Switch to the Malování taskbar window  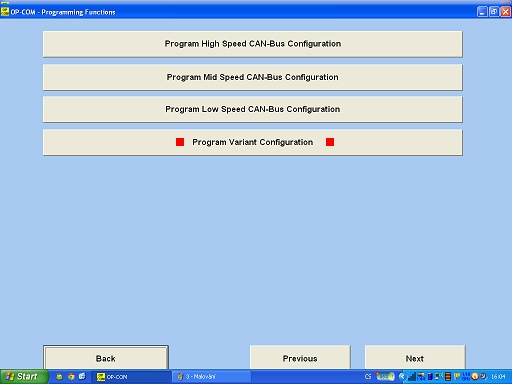212,377
